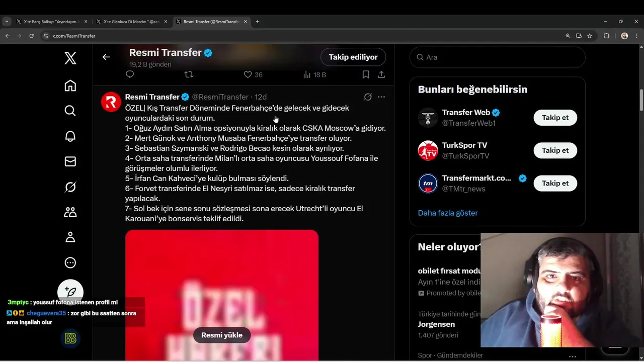
Task: Click browser back arrow
Action: pyautogui.click(x=7, y=36)
